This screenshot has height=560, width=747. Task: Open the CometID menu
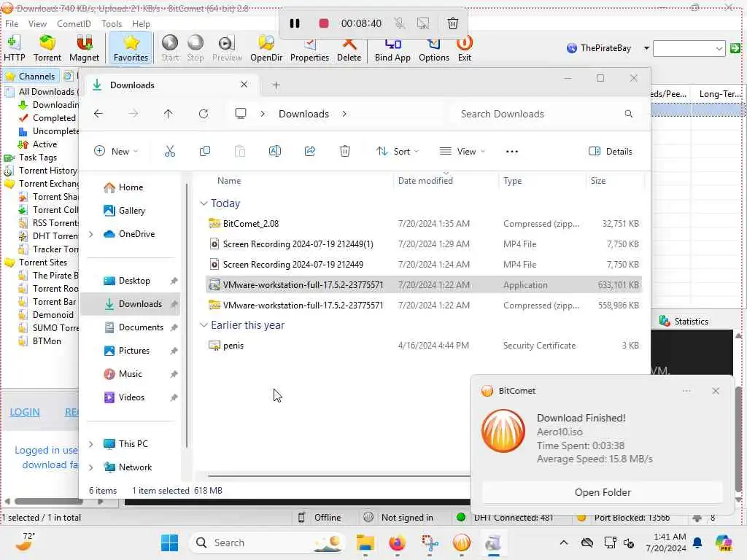[74, 24]
